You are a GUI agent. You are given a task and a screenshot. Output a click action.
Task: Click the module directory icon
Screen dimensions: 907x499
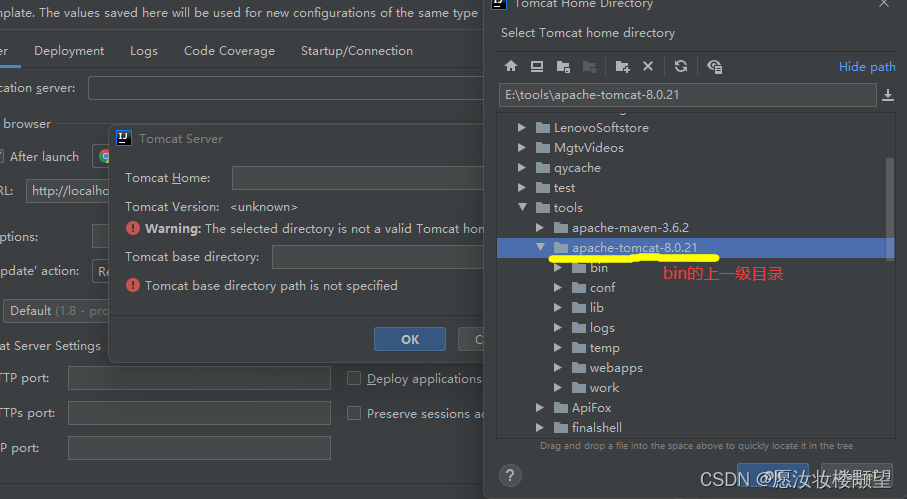coord(589,66)
